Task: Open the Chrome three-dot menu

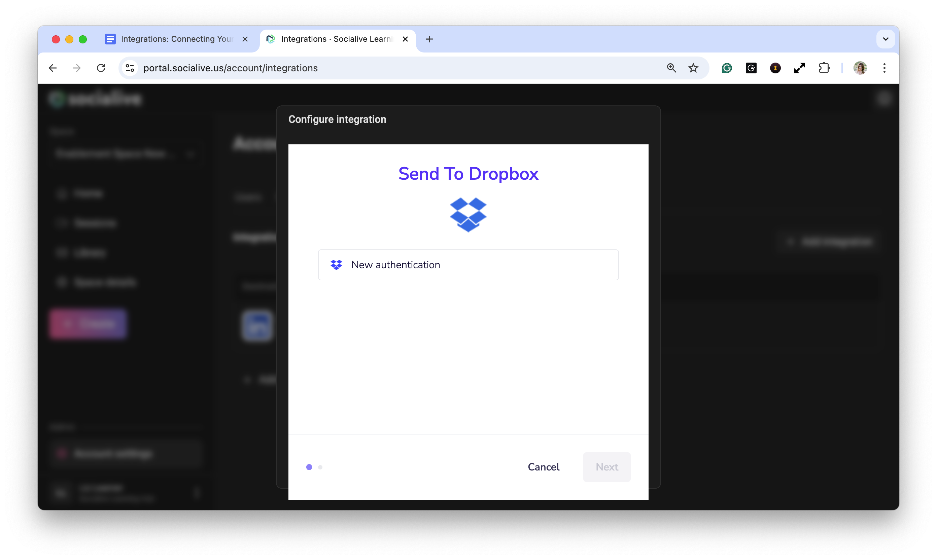Action: coord(884,68)
